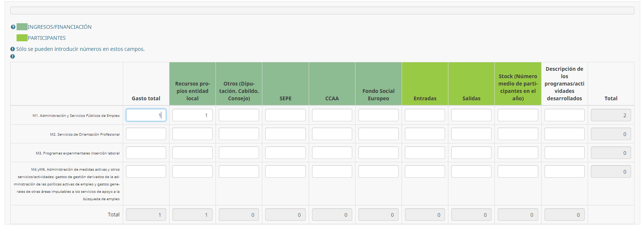
Task: Click the Gasto total column sum in Total row
Action: [x=146, y=215]
